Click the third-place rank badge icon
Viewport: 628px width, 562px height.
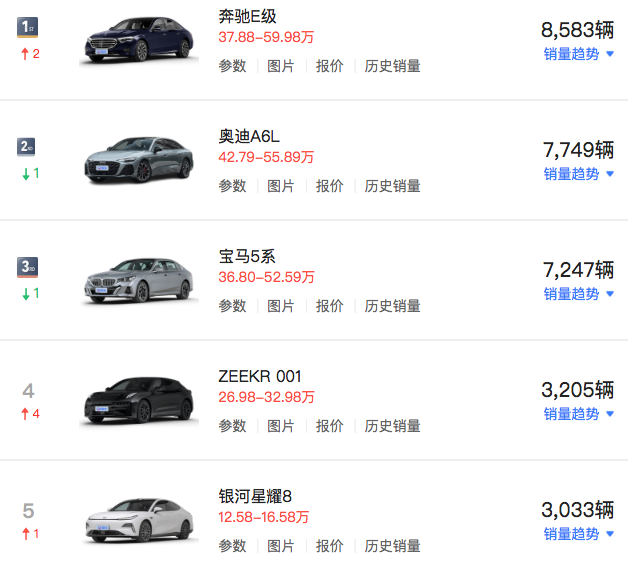click(x=28, y=267)
